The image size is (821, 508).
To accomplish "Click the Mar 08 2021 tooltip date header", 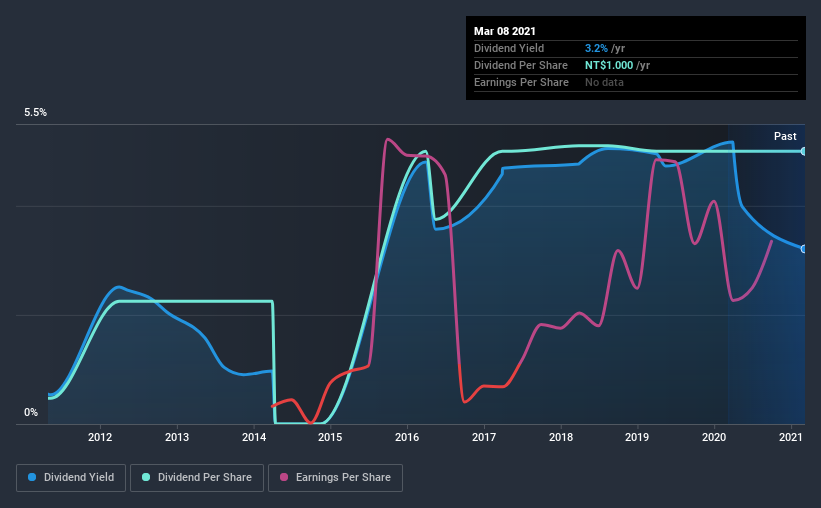I will coord(505,31).
